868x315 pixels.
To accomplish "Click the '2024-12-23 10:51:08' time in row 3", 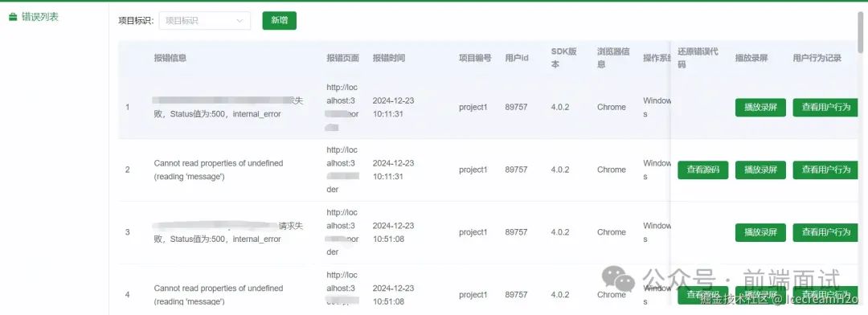I will pos(393,232).
